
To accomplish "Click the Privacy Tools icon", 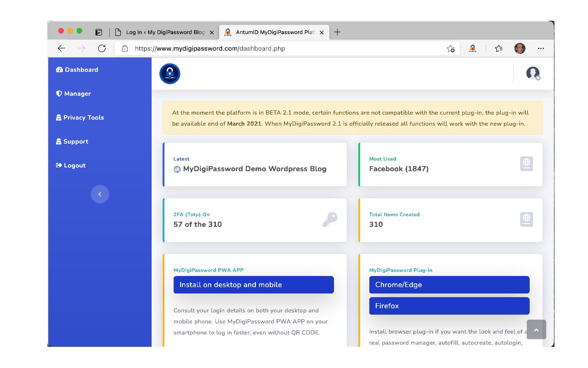I will (58, 118).
